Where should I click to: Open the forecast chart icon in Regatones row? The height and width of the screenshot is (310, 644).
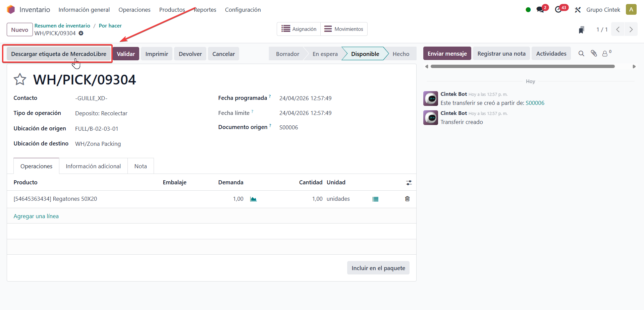tap(253, 199)
